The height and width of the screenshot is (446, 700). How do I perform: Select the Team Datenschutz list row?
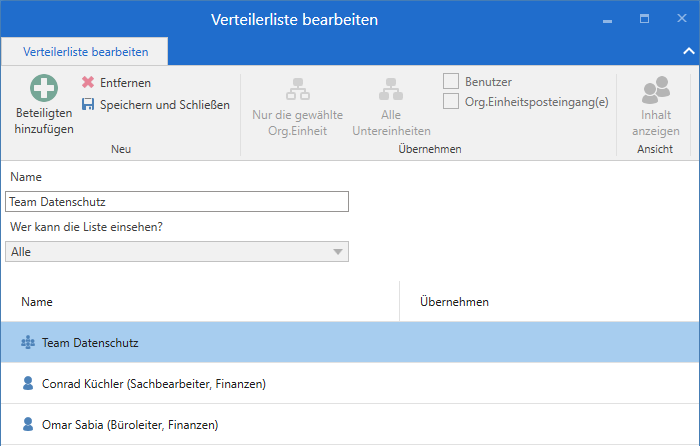(350, 342)
